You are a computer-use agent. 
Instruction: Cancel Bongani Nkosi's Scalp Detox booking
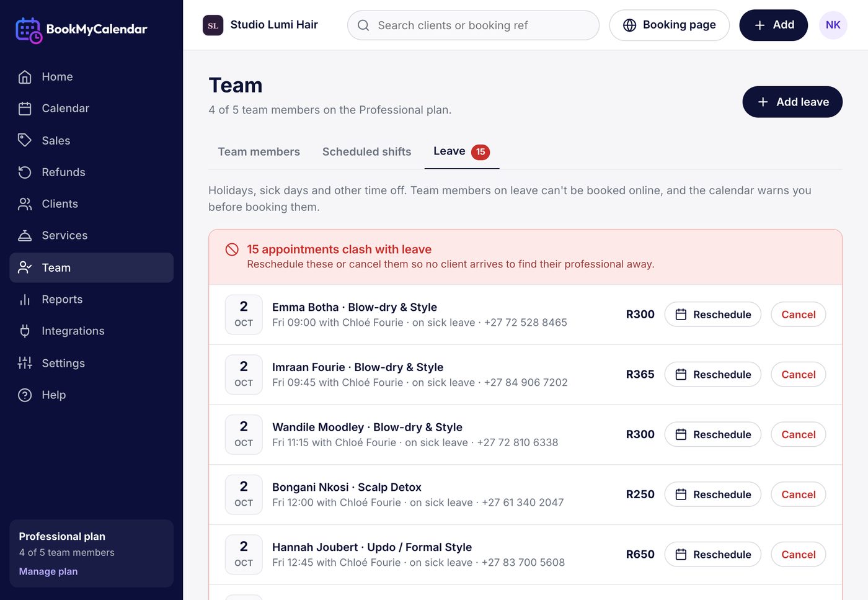click(799, 495)
